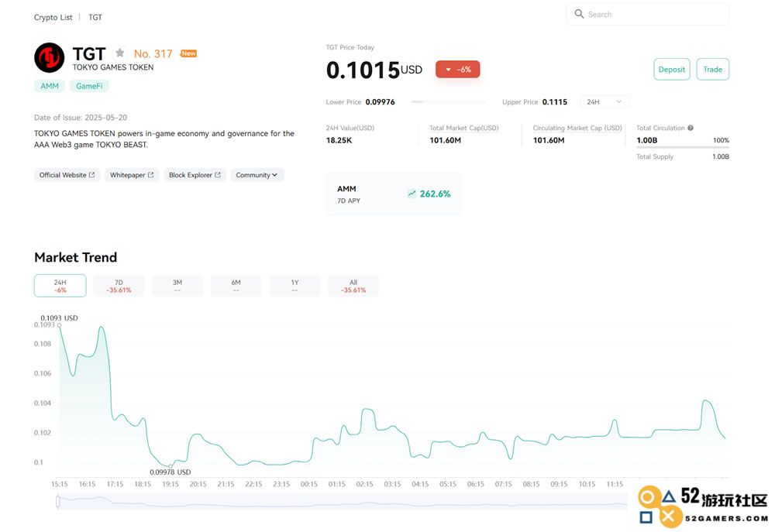This screenshot has width=775, height=532.
Task: Select the AMM tag
Action: pos(50,86)
